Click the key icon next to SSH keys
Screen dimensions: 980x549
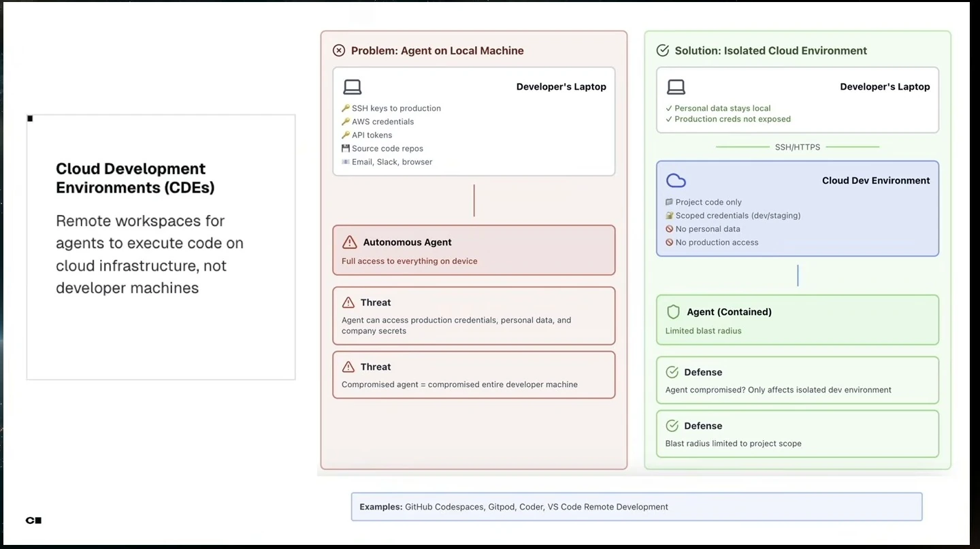pos(346,108)
